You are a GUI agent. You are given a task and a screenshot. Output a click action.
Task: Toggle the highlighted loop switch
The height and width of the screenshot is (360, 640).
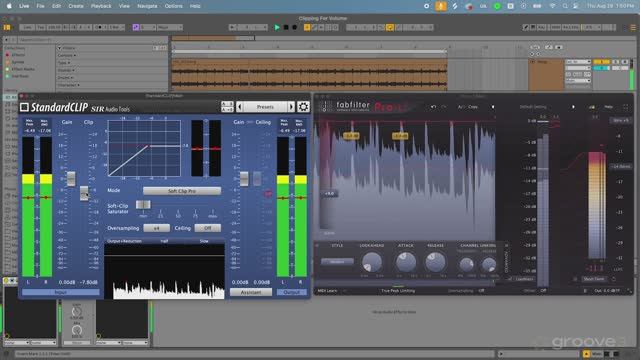(390, 27)
